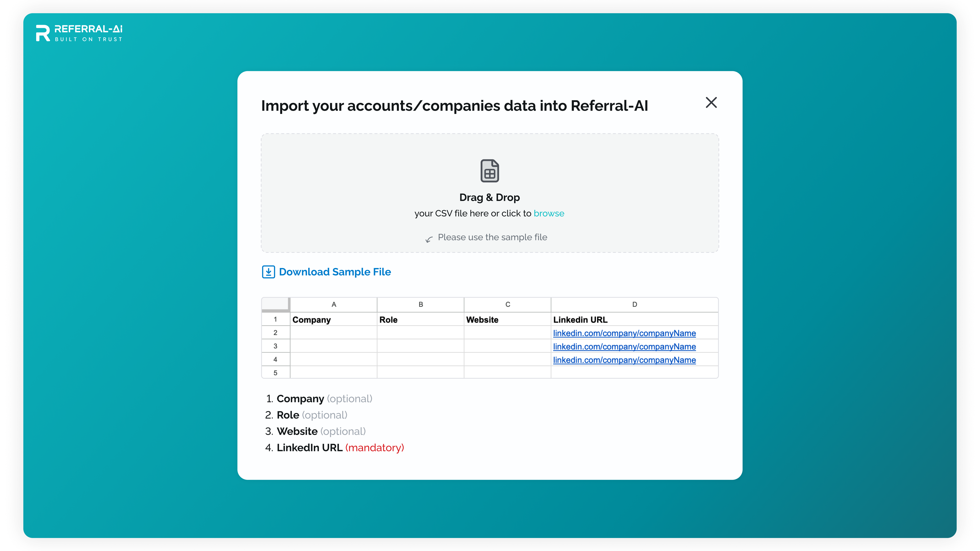
Task: Select column C header in sample table
Action: (x=507, y=304)
